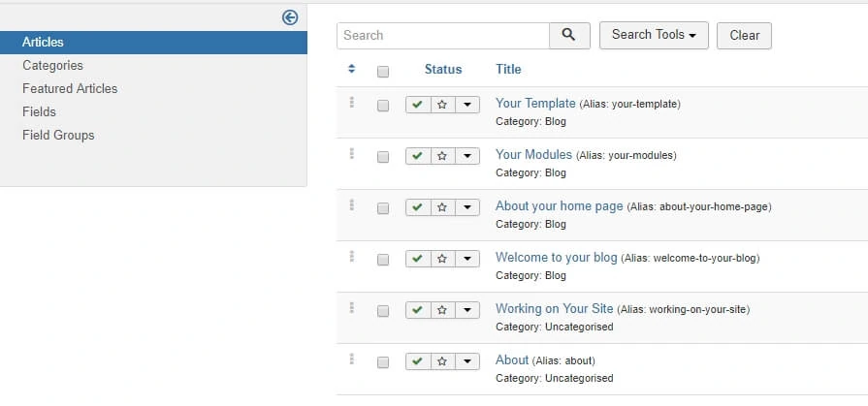Check the select-all checkbox in header
The image size is (868, 406).
click(382, 72)
